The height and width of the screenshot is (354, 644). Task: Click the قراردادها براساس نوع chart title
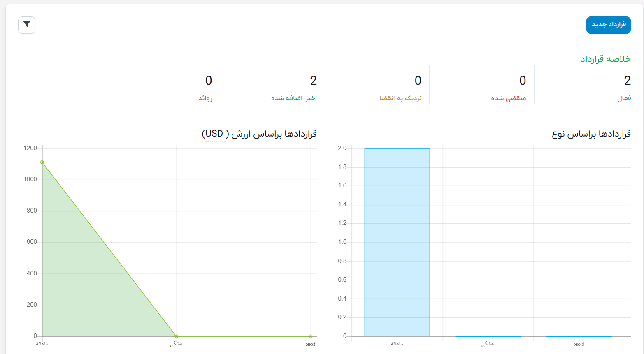(591, 134)
